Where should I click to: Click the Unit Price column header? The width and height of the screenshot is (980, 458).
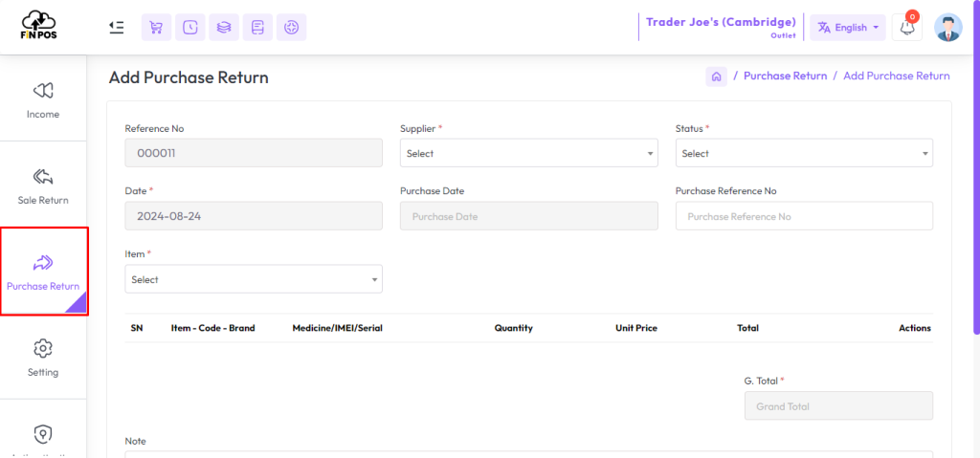pos(636,328)
